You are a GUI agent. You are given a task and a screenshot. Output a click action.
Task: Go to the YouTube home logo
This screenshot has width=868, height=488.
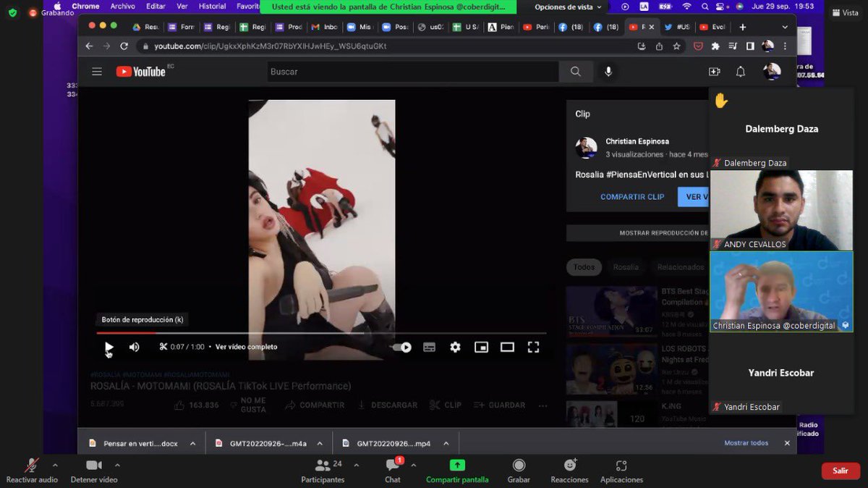click(x=141, y=72)
